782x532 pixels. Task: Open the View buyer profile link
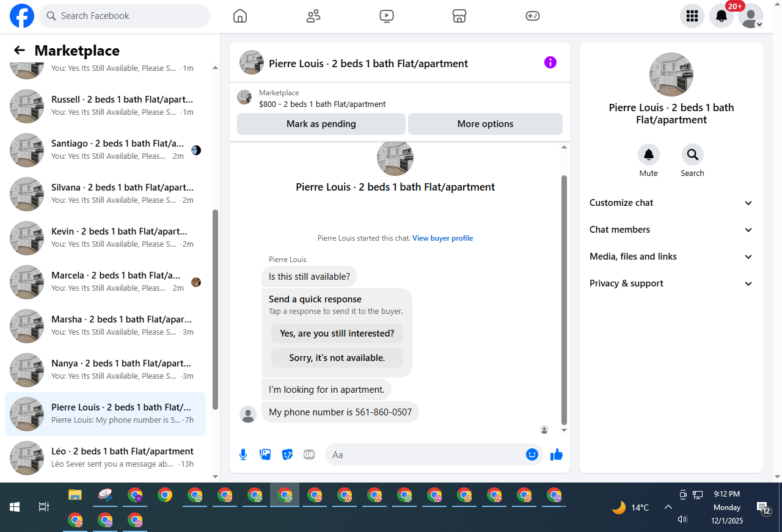(x=443, y=238)
